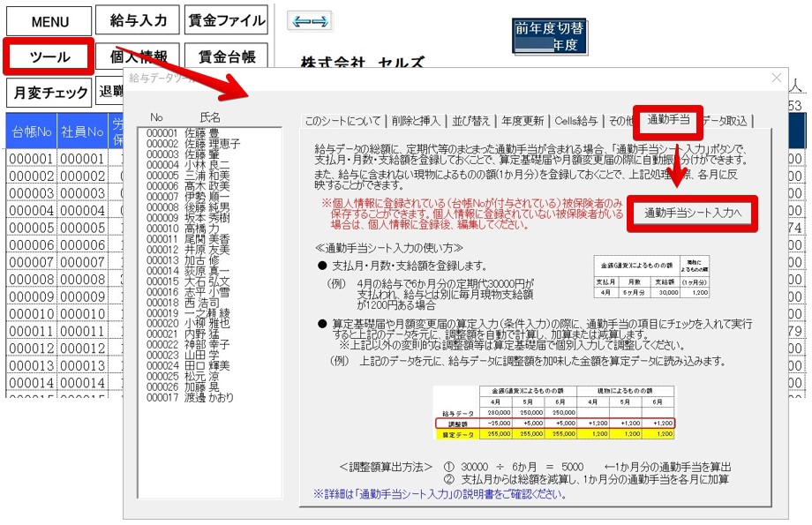
Task: Switch to 並び替え tab
Action: (470, 121)
